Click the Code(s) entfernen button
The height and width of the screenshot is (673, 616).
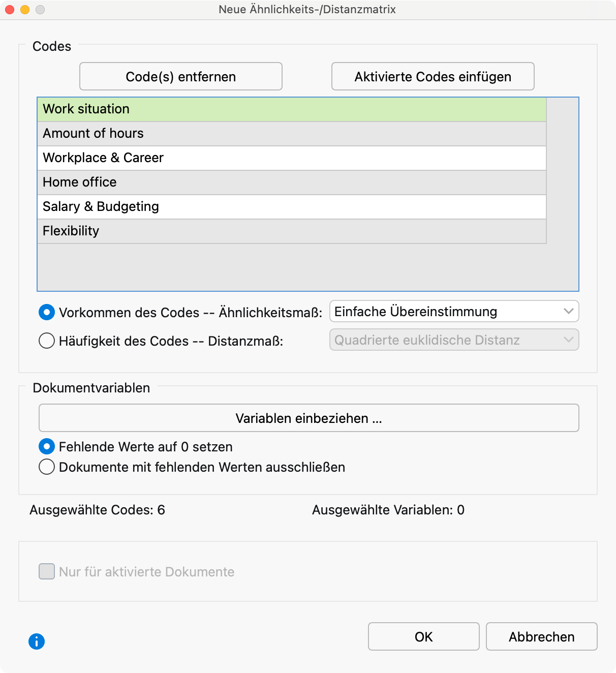coord(181,76)
